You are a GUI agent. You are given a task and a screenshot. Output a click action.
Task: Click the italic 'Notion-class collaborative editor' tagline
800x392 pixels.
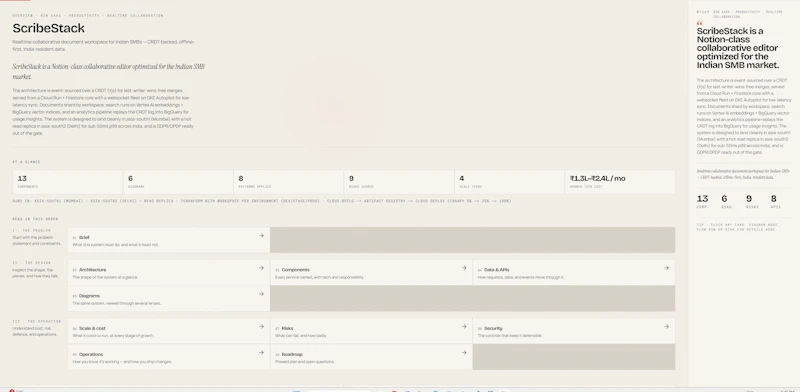click(109, 71)
